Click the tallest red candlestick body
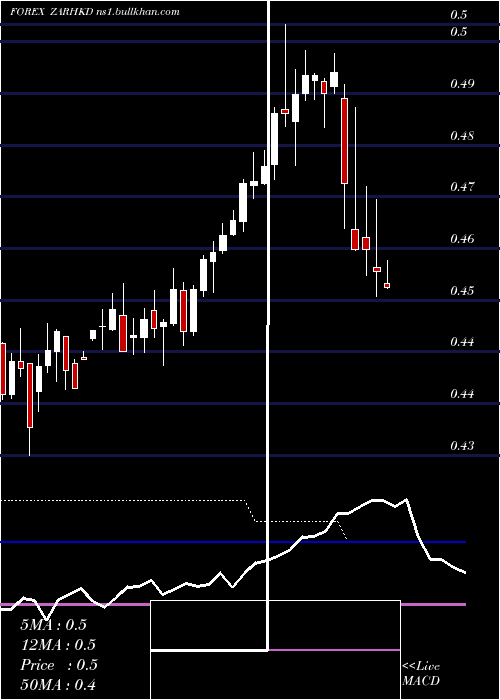Viewport: 500px width, 700px height. click(x=345, y=141)
